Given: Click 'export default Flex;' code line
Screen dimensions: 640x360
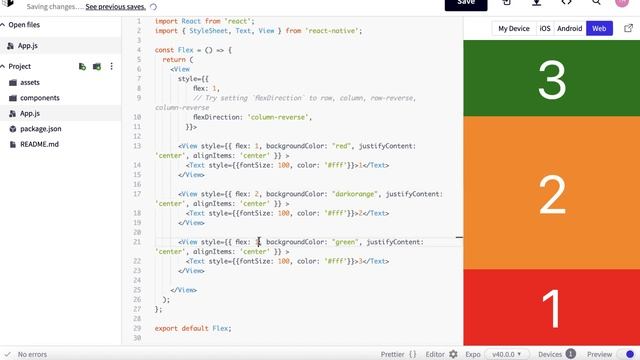Looking at the screenshot, I should pos(193,328).
